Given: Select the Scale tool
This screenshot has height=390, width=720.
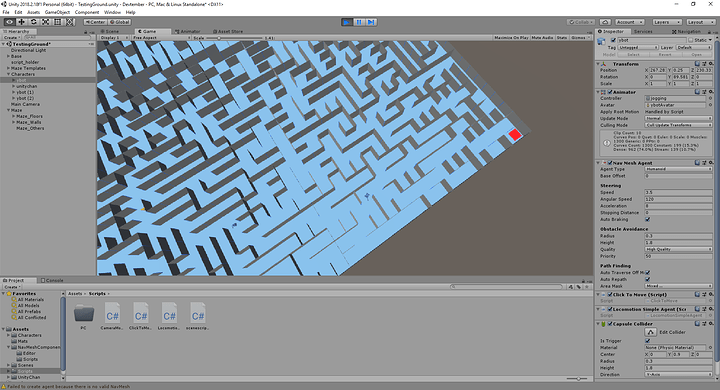Looking at the screenshot, I should [45, 22].
